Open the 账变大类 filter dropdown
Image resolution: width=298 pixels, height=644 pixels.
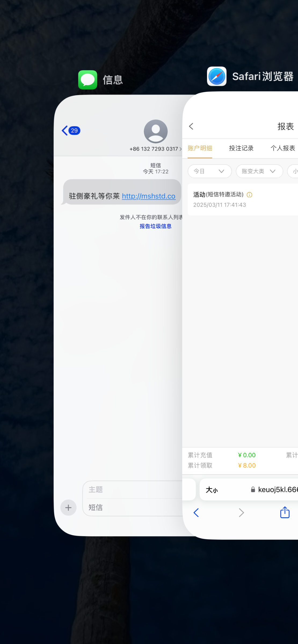(x=259, y=171)
